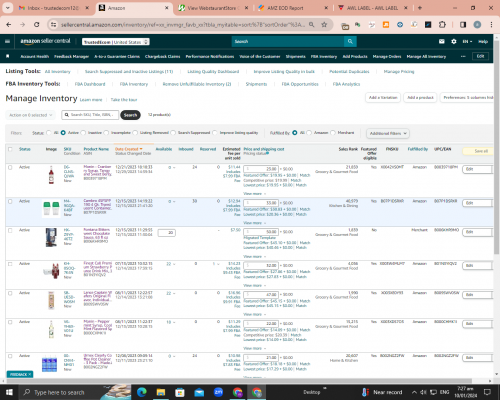Bookmark this page with the star icon
The width and height of the screenshot is (500, 400).
click(x=324, y=25)
